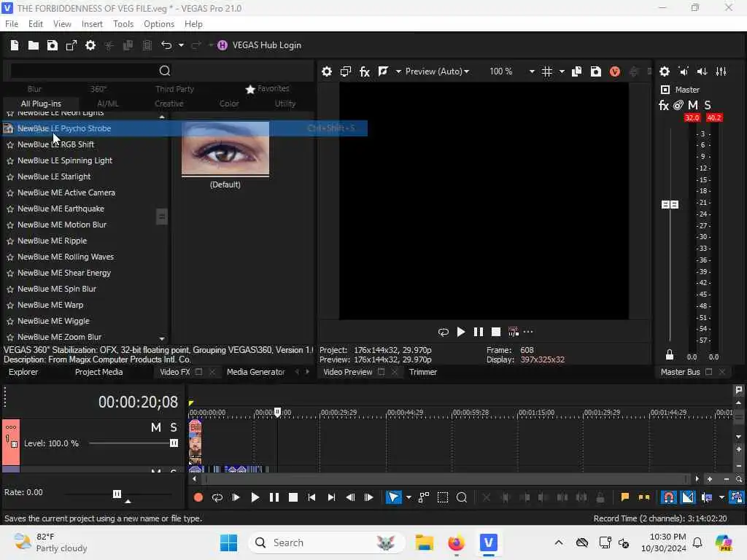The width and height of the screenshot is (747, 560).
Task: Save the project using the disk icon
Action: click(53, 45)
